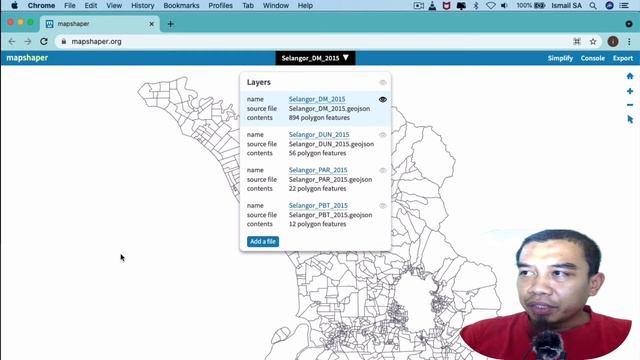Viewport: 640px width, 360px height.
Task: Bookmark this page with star icon
Action: [593, 42]
